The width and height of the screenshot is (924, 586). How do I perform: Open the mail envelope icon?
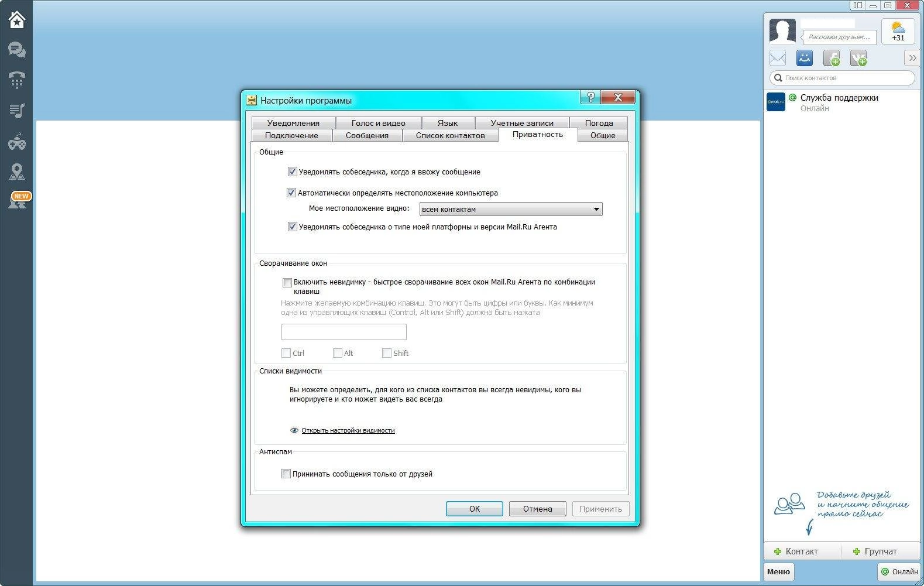point(778,58)
